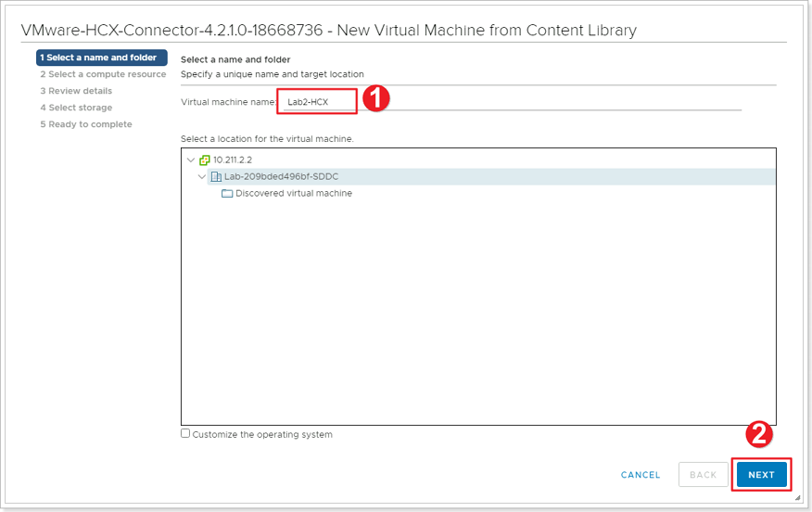Image resolution: width=812 pixels, height=512 pixels.
Task: Click the resize grip in dialog corner
Action: pos(797,498)
